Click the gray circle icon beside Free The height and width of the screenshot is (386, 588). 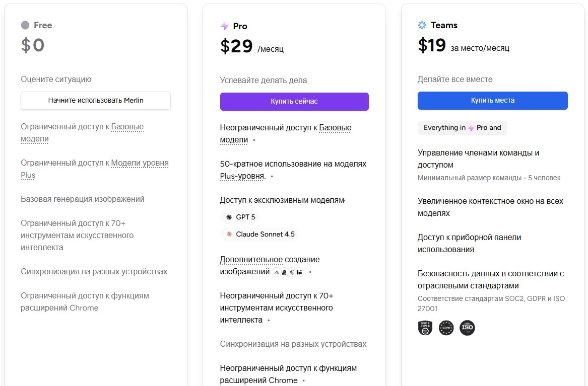[x=25, y=25]
